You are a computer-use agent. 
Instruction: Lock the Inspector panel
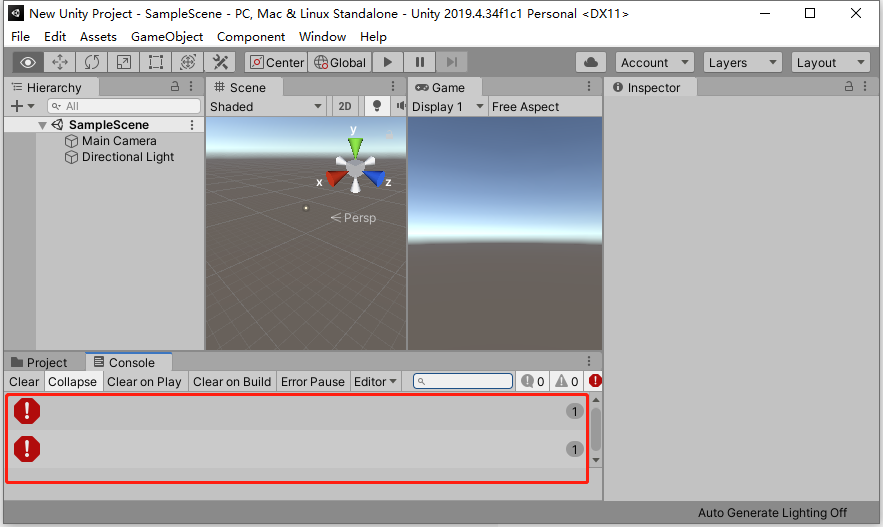click(x=849, y=86)
